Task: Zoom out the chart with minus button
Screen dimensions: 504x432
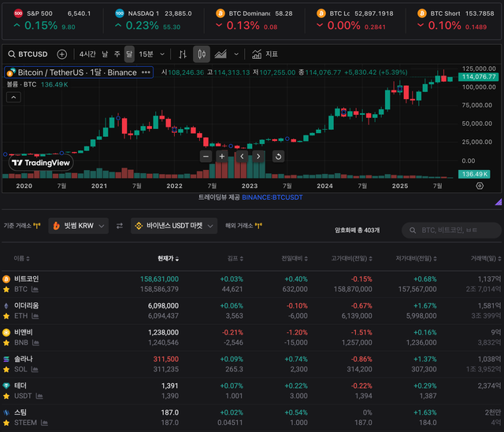Action: coord(206,157)
